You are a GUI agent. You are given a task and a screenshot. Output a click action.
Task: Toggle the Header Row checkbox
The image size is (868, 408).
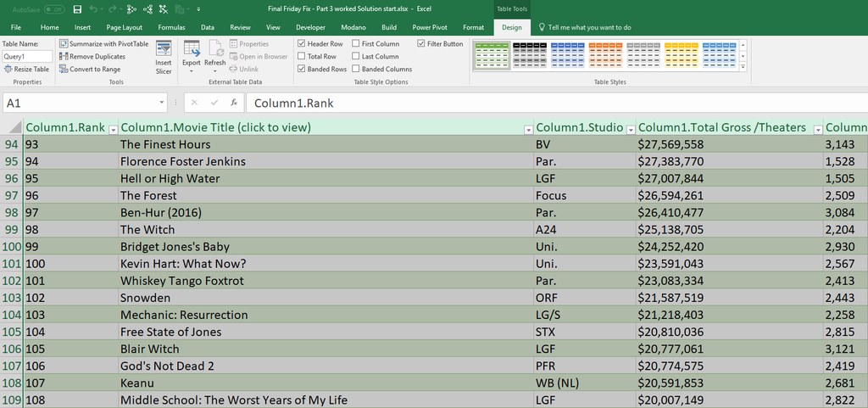coord(301,44)
